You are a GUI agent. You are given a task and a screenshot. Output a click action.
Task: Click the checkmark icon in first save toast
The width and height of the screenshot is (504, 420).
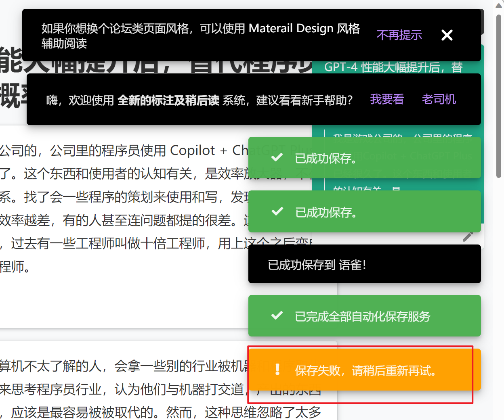276,157
